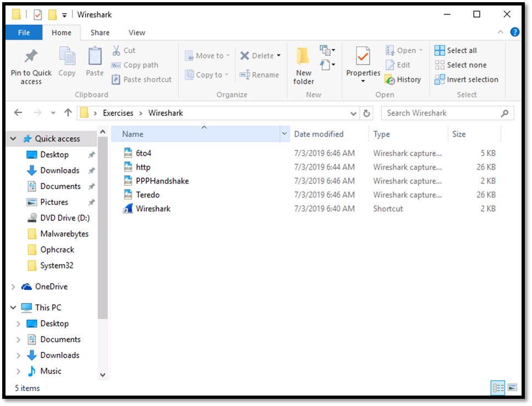Click the Paste clipboard icon
Image resolution: width=532 pixels, height=406 pixels.
point(94,57)
